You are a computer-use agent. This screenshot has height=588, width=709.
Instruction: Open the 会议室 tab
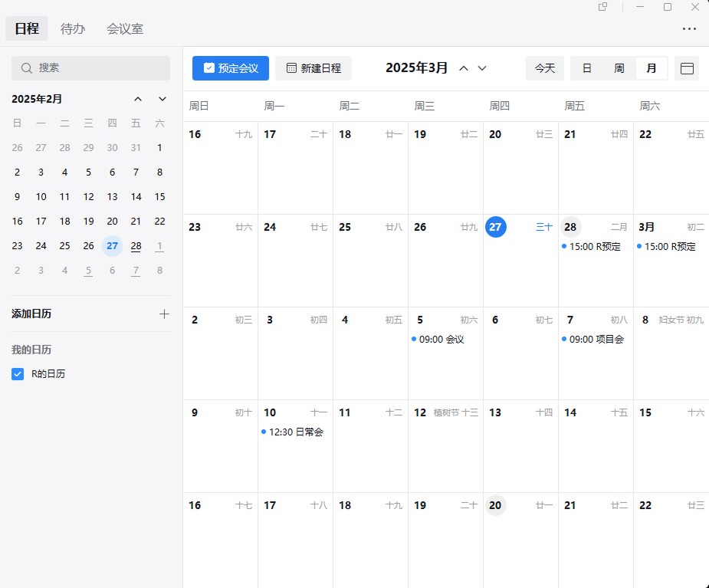(125, 29)
